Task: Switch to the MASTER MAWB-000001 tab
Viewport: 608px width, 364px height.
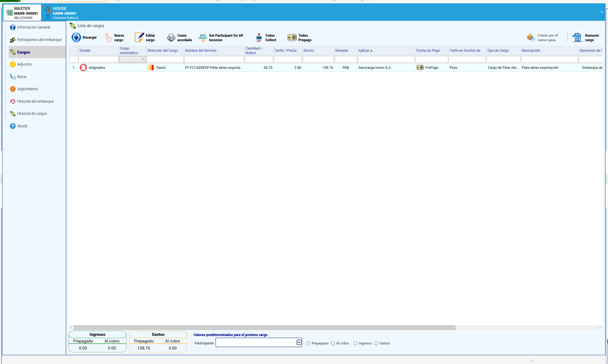Action: tap(22, 13)
